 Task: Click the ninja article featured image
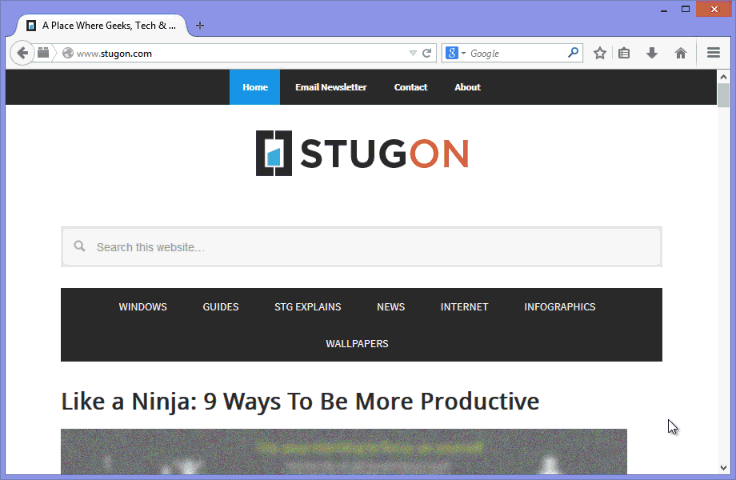(344, 451)
